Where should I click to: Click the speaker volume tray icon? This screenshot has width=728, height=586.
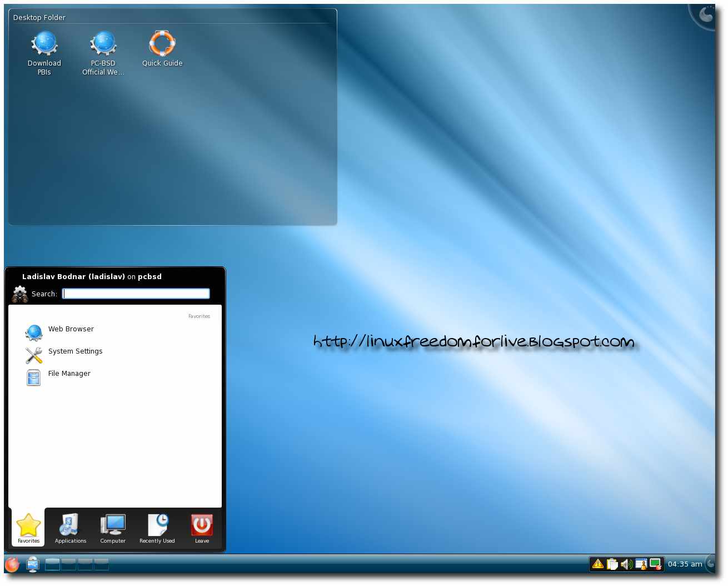[626, 564]
